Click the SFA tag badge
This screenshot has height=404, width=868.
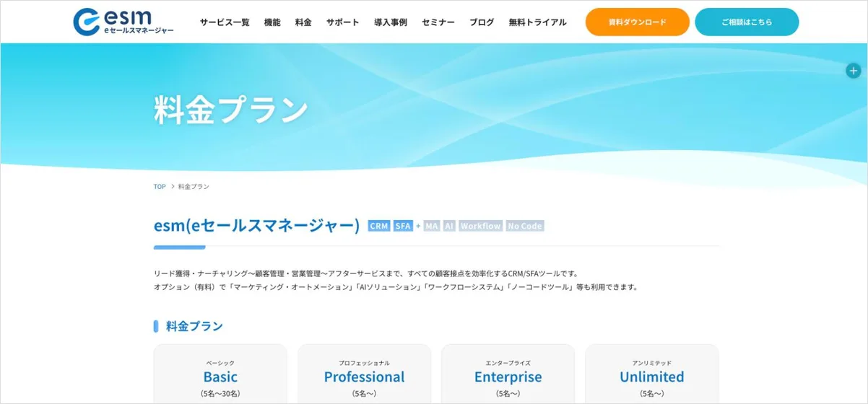pyautogui.click(x=403, y=226)
